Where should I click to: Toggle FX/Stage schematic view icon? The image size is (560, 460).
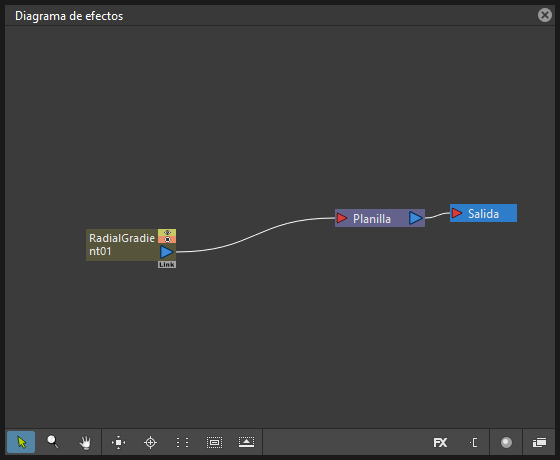point(539,442)
